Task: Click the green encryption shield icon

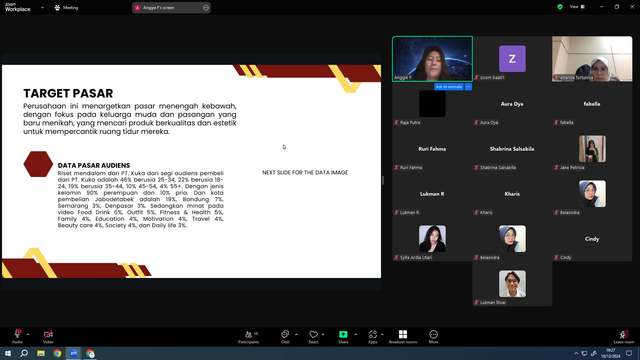Action: [560, 7]
